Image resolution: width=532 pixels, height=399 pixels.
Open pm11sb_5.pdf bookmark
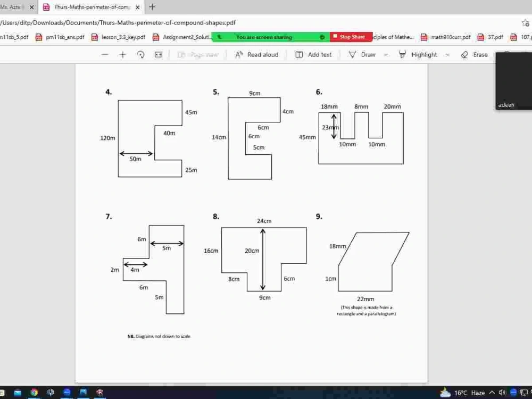(14, 37)
